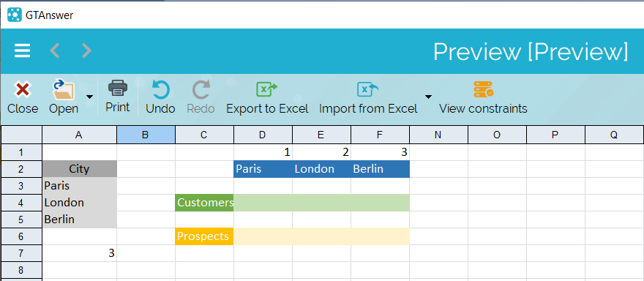Click the Open folder icon

point(64,91)
